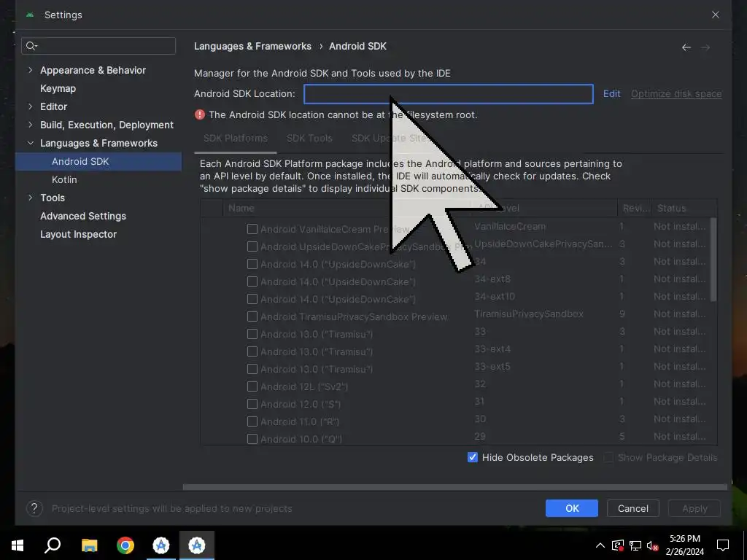Click the Show Package Details checkbox
This screenshot has height=560, width=747.
(x=608, y=458)
